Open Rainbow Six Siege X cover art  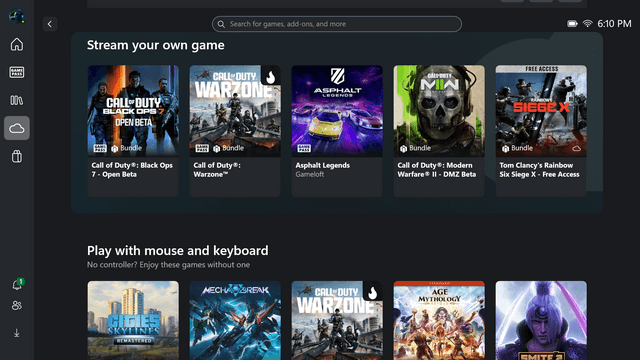[x=541, y=111]
